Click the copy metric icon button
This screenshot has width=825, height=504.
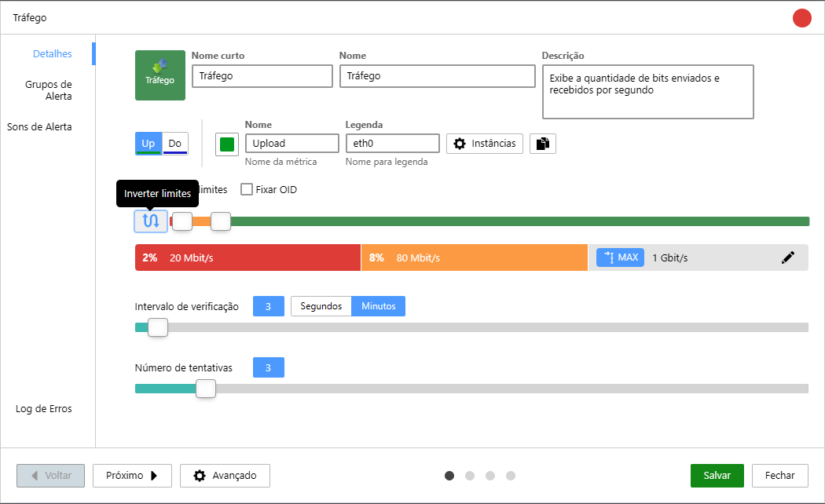[543, 144]
